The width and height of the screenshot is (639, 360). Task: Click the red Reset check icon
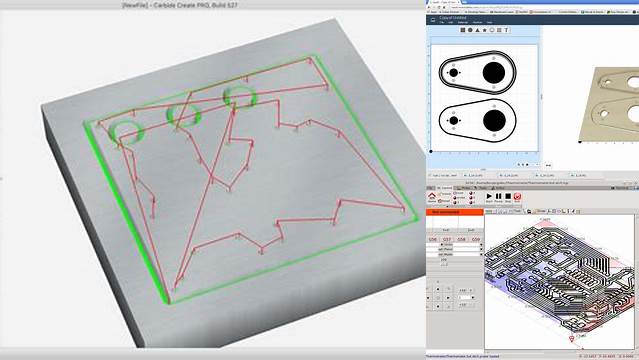(x=517, y=197)
